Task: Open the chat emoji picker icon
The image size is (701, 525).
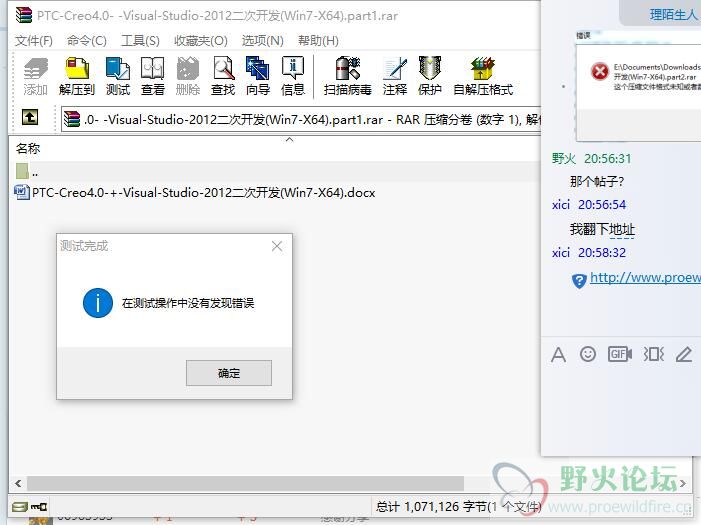Action: point(588,354)
